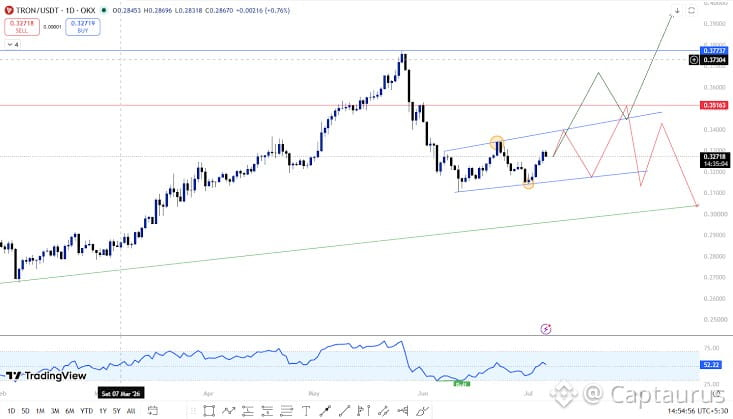Switch the time range to 3M
The image size is (733, 419).
(55, 411)
